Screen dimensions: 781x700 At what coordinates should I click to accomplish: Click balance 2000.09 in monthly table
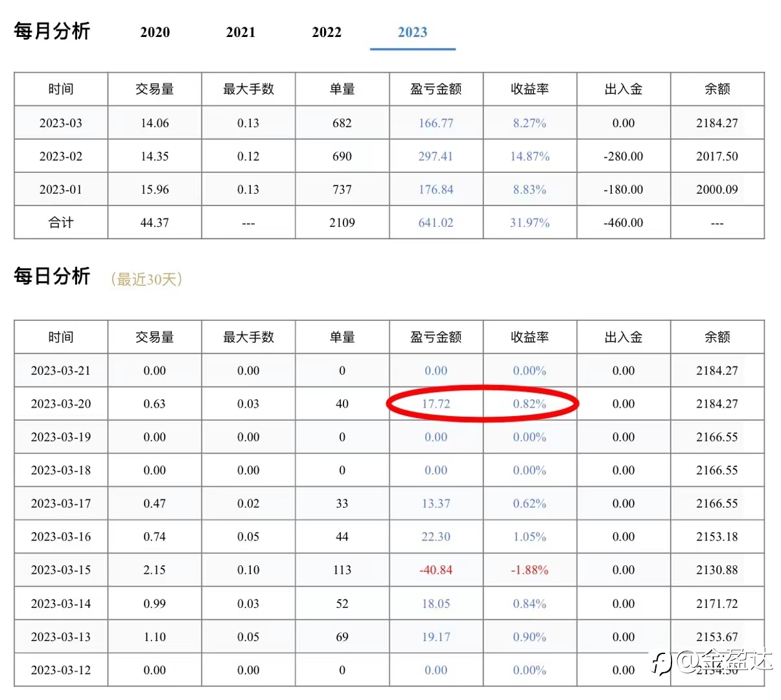[717, 190]
